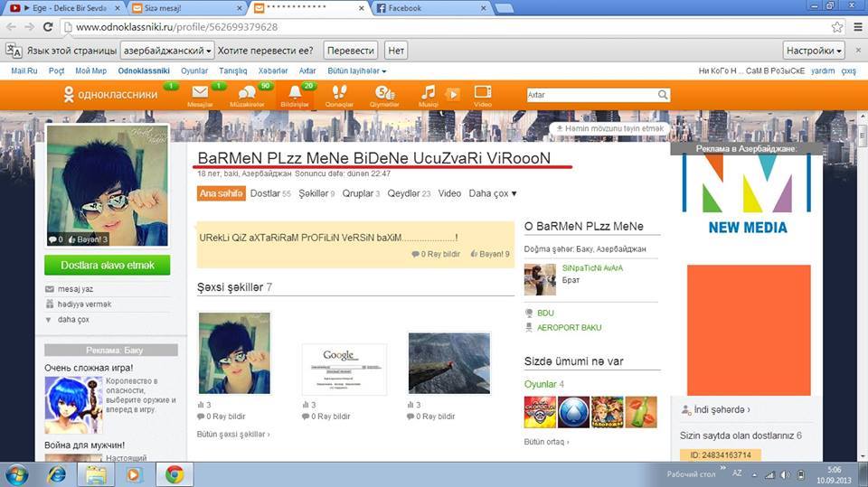
Task: Click Bəyən! 9 on the status
Action: tap(490, 254)
